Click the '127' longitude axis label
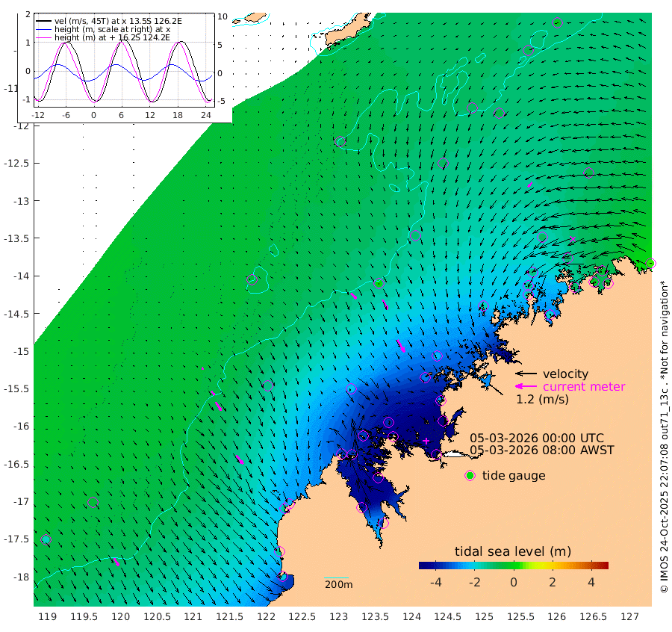This screenshot has height=632, width=672. pyautogui.click(x=630, y=617)
